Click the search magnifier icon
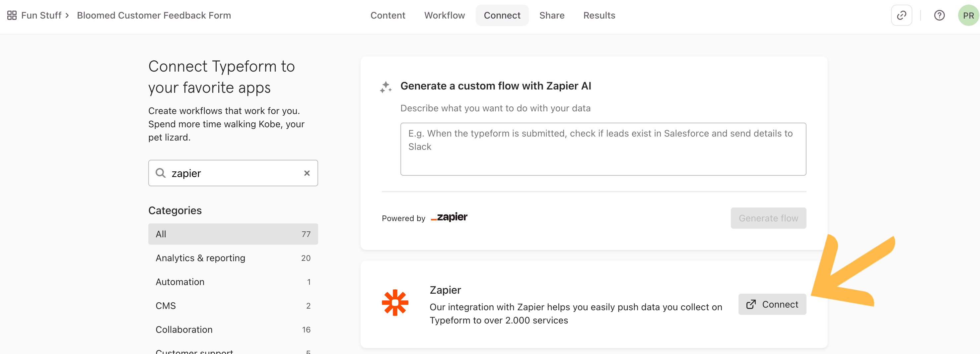 [161, 173]
